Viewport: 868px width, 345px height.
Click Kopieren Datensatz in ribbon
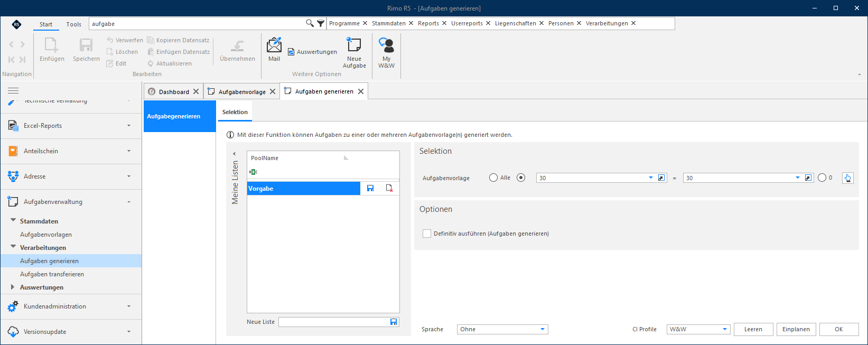(178, 40)
